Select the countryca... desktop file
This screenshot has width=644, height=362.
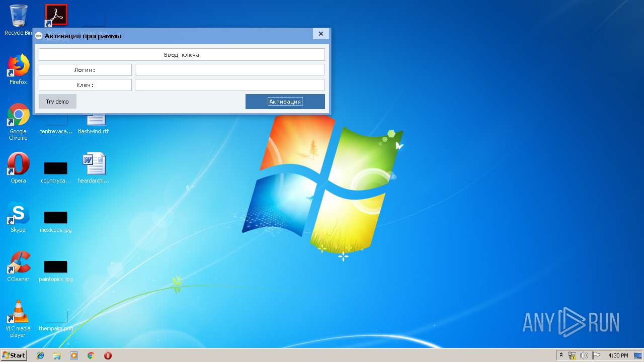point(56,172)
